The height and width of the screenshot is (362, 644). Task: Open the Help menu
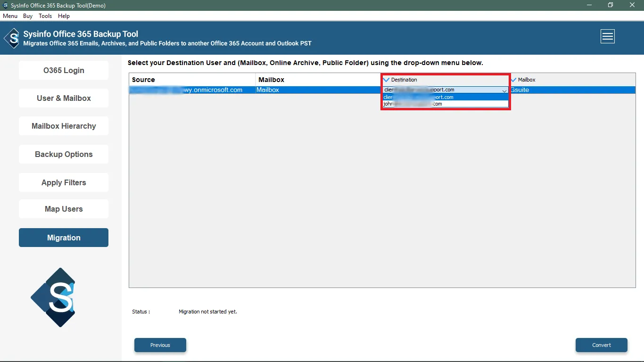64,16
